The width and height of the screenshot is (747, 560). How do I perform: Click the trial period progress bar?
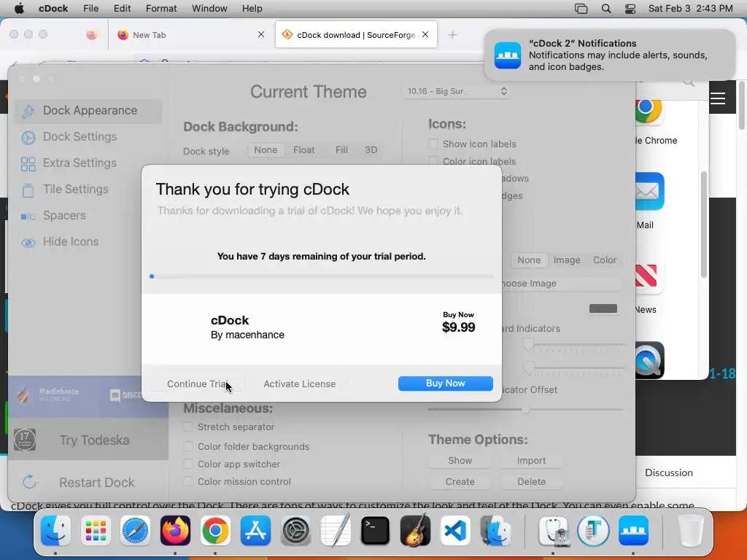tap(321, 276)
